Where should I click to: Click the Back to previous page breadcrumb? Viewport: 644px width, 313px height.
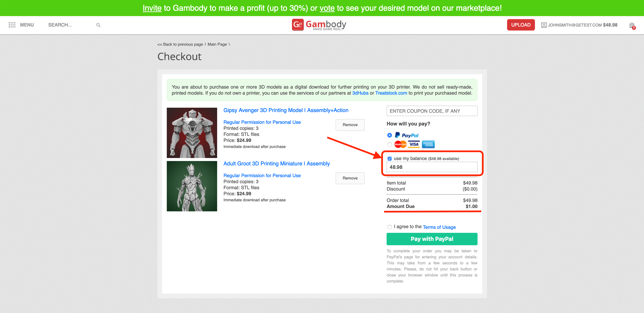[180, 44]
